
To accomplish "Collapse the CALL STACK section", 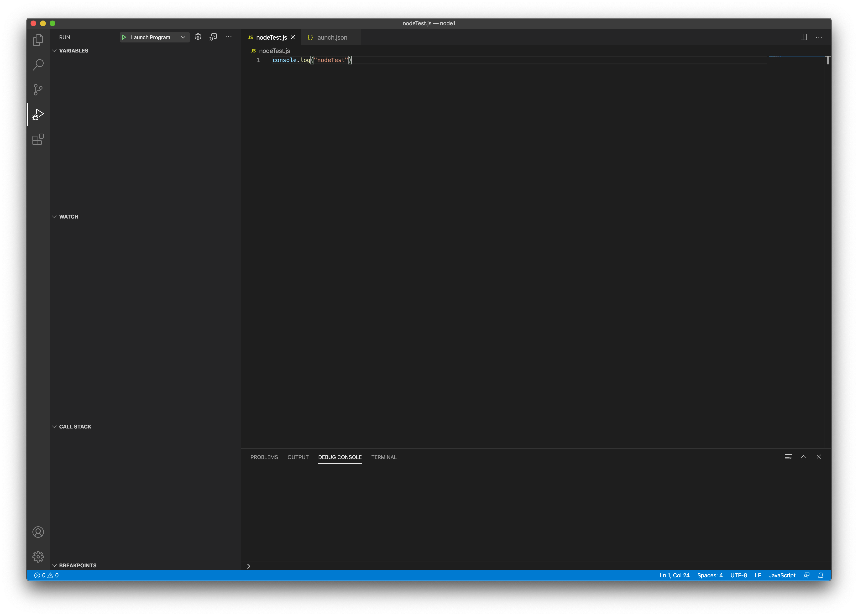I will click(75, 426).
